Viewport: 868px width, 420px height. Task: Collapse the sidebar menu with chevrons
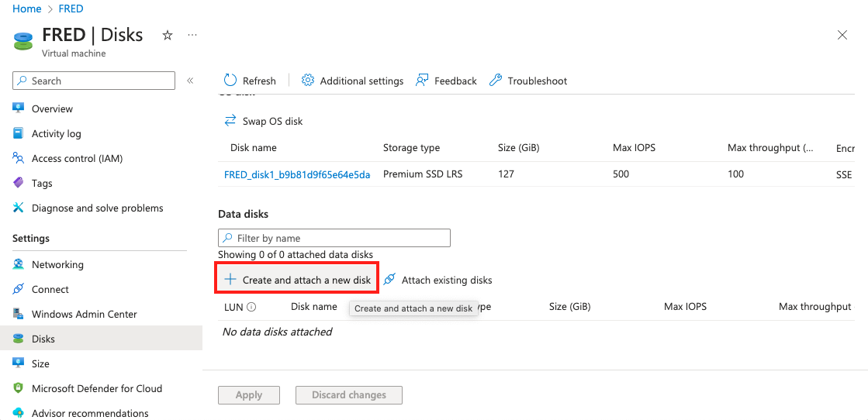(190, 81)
